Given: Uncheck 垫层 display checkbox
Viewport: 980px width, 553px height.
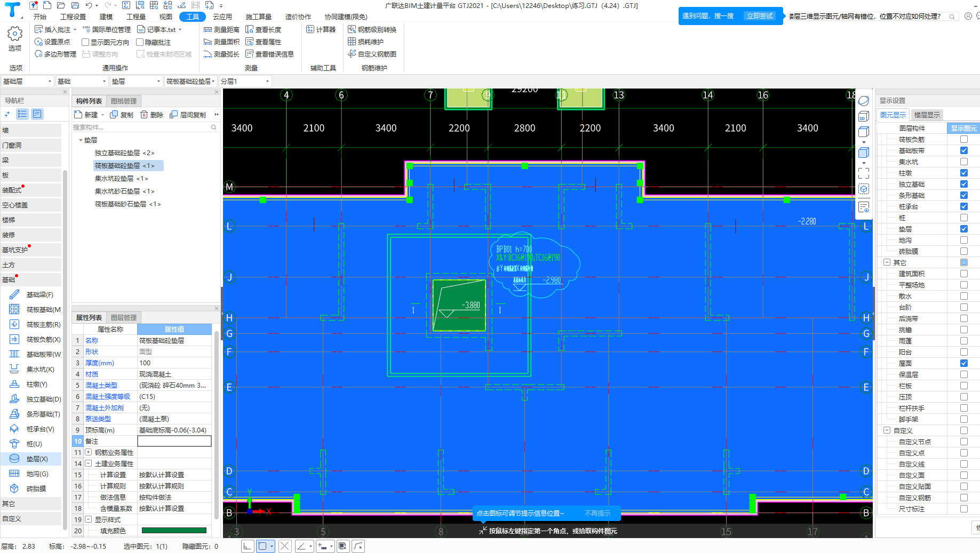Looking at the screenshot, I should [964, 229].
